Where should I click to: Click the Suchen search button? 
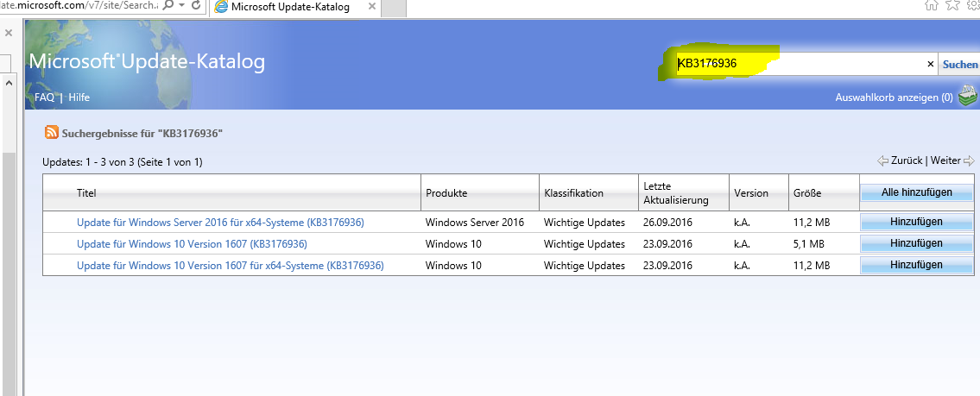pyautogui.click(x=960, y=65)
